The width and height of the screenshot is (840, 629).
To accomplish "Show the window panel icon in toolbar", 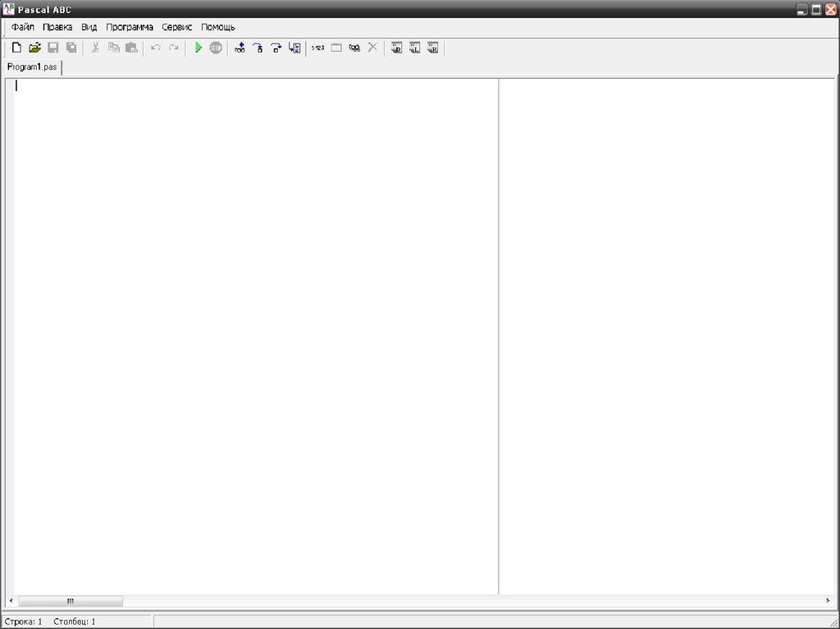I will (x=336, y=48).
